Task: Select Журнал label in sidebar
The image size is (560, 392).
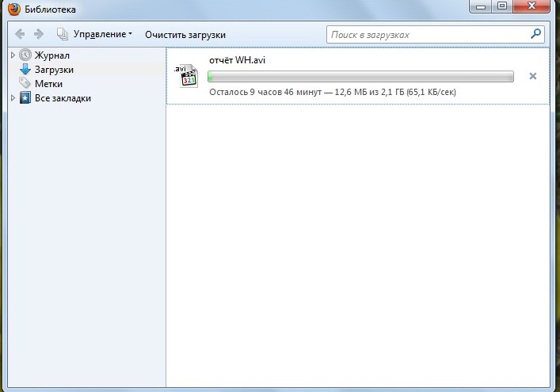Action: pos(52,55)
